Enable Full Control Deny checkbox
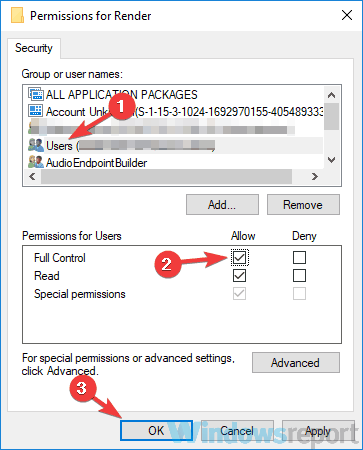Image resolution: width=363 pixels, height=450 pixels. (x=299, y=257)
